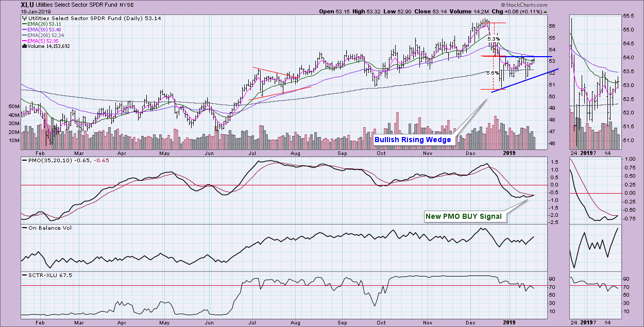
Task: Click the 46 price axis label
Action: click(552, 143)
